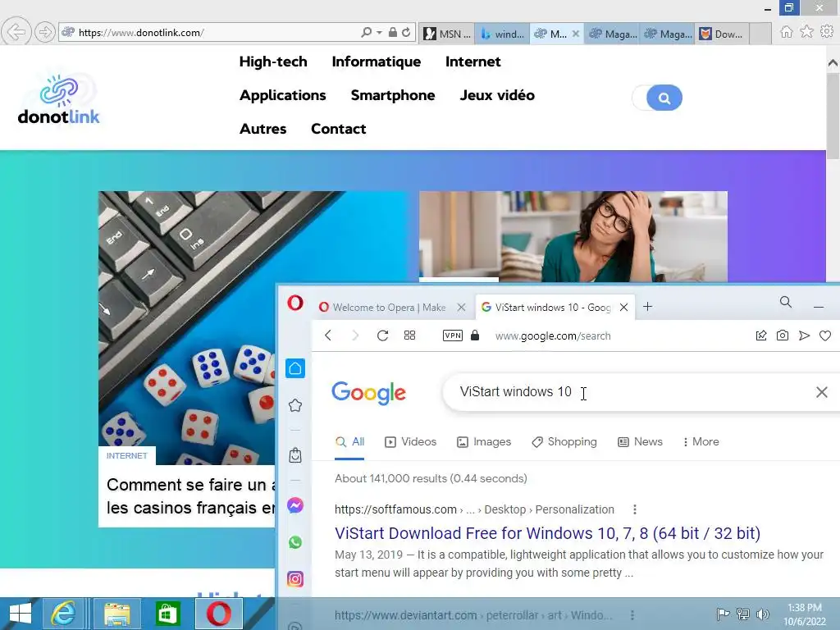
Task: Click the IE address bar search magnifier
Action: pos(367,33)
